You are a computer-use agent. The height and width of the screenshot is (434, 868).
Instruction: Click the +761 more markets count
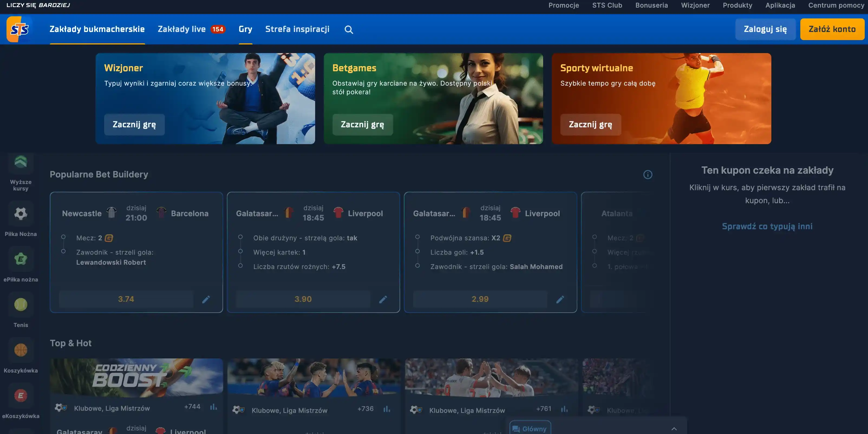(543, 409)
